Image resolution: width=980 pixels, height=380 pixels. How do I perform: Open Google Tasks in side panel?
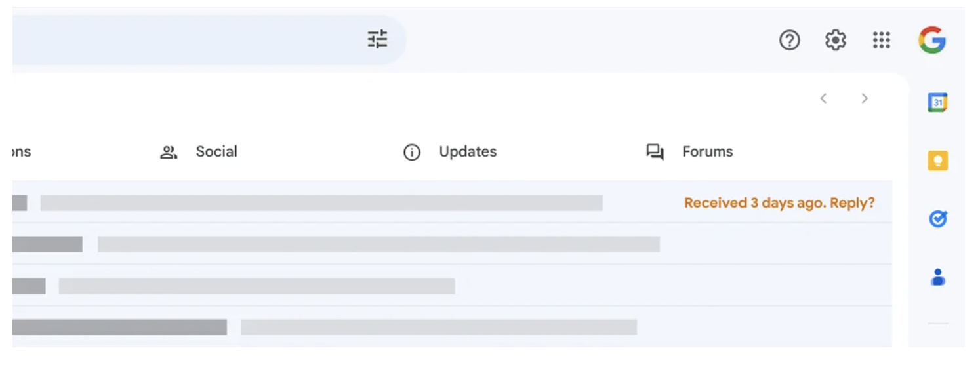click(x=938, y=219)
